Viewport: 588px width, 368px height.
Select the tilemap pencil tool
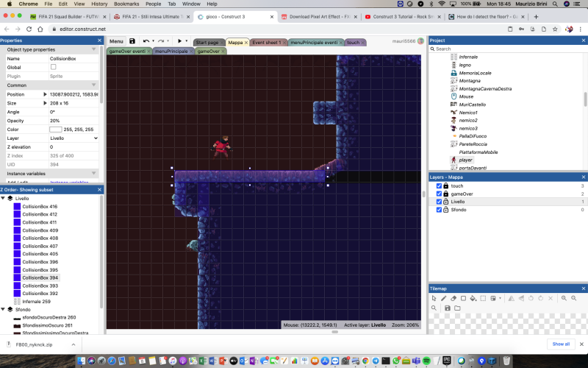tap(444, 298)
